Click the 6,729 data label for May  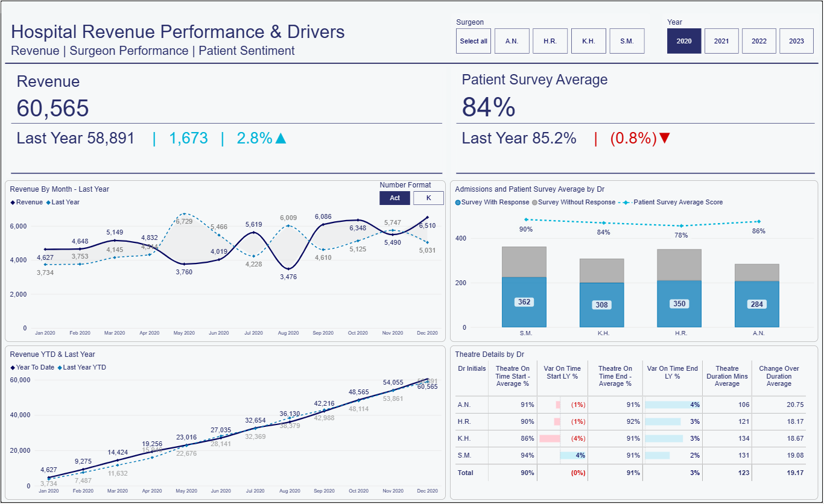pyautogui.click(x=184, y=221)
